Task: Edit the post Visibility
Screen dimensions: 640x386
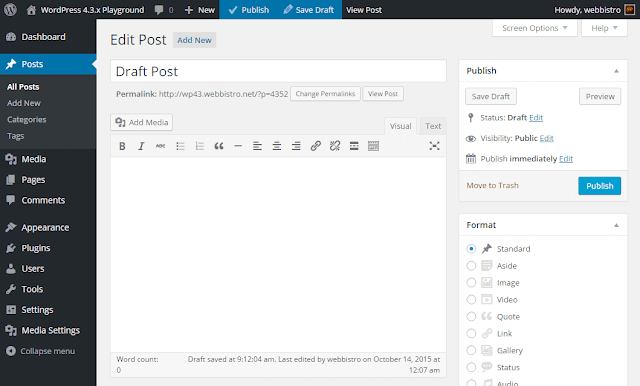Action: [547, 138]
